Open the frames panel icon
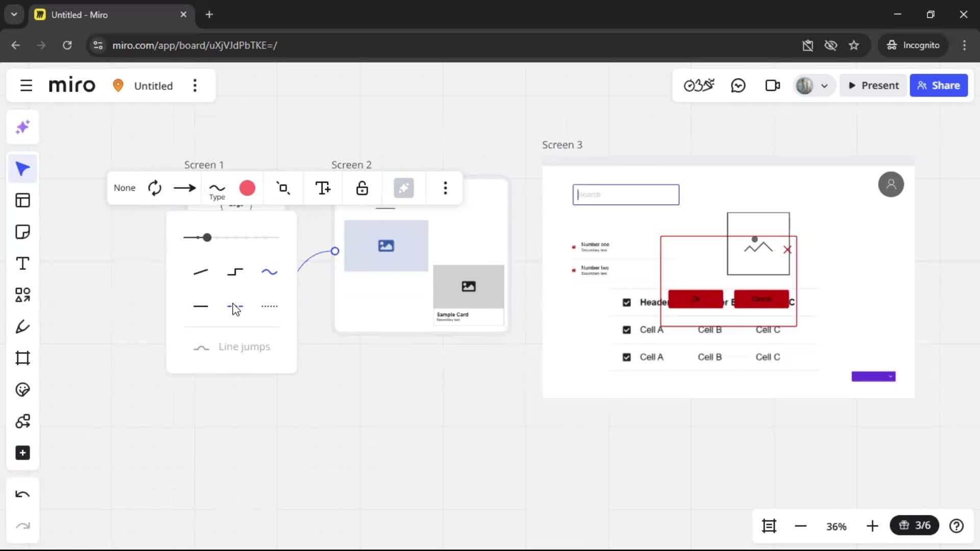This screenshot has width=980, height=551. click(769, 525)
